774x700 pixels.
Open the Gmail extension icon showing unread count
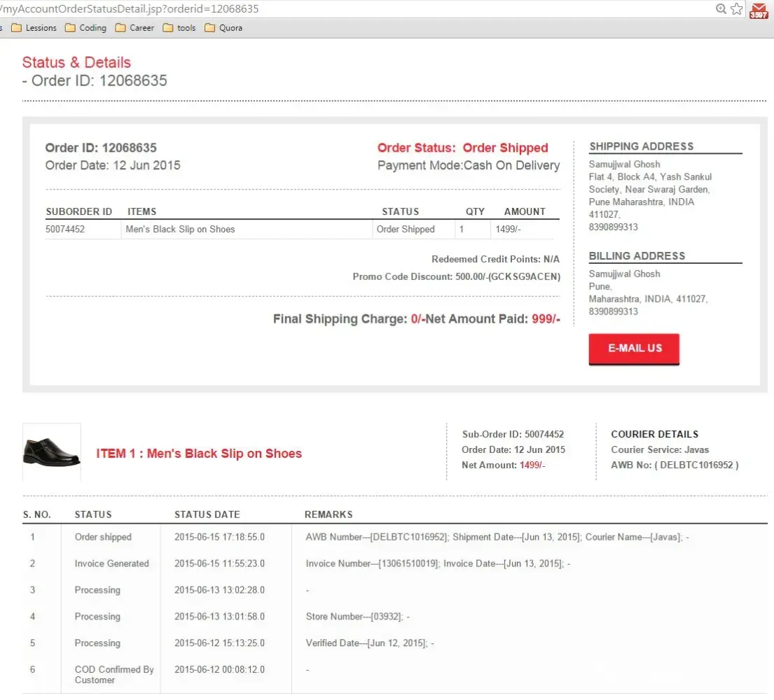[759, 10]
